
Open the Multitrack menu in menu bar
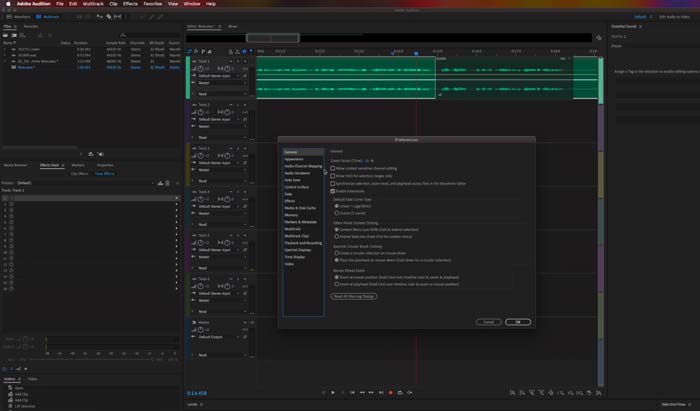click(x=93, y=4)
